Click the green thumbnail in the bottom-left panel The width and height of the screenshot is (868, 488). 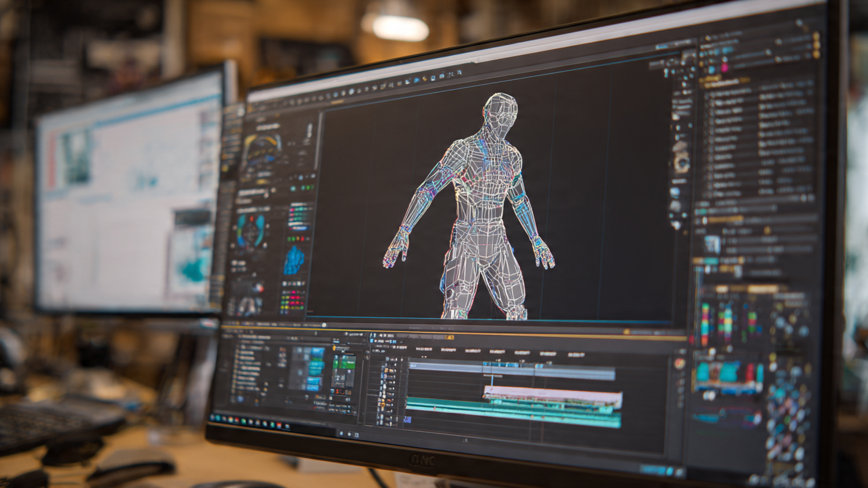(344, 362)
